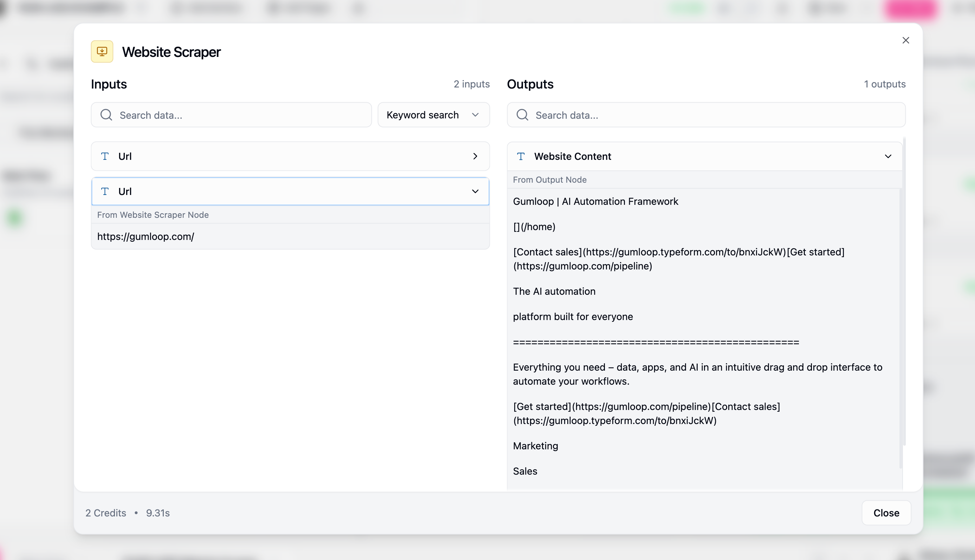Select https://gumloop.com/ from the suggestion list

coord(146,236)
